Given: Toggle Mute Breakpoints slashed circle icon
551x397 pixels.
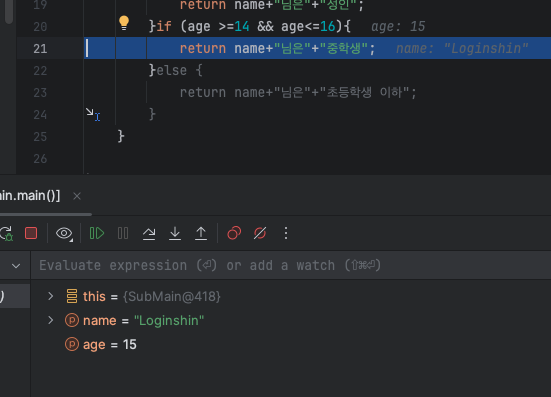Looking at the screenshot, I should 260,233.
